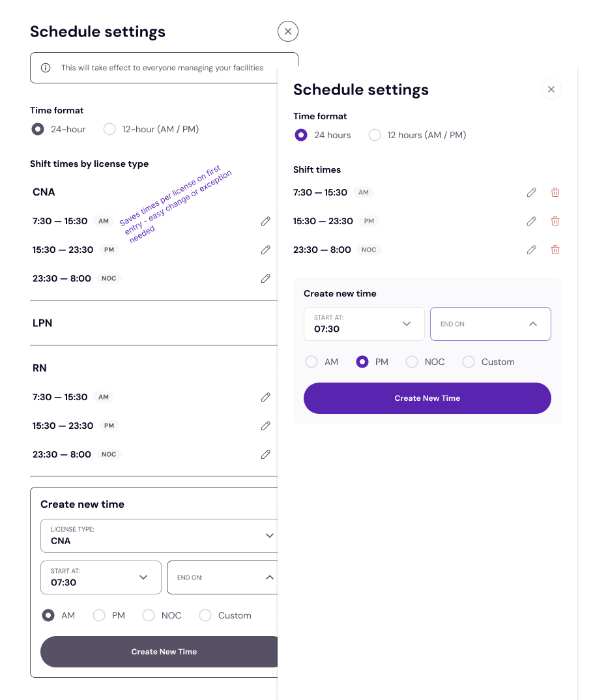Select the 12-hour (AM / PM) time format
This screenshot has height=700, width=608.
tap(109, 130)
